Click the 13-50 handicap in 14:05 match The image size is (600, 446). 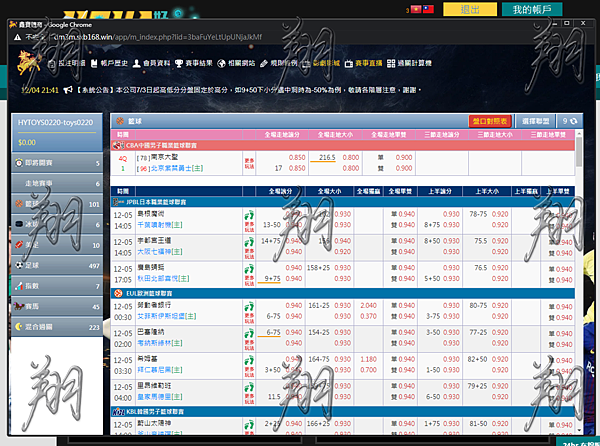tap(272, 225)
